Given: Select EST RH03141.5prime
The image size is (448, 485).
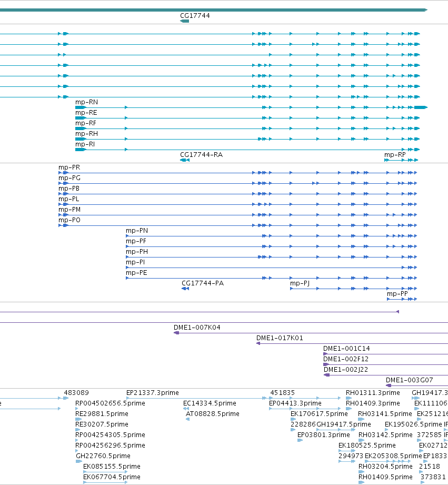Looking at the screenshot, I should pyautogui.click(x=385, y=413).
